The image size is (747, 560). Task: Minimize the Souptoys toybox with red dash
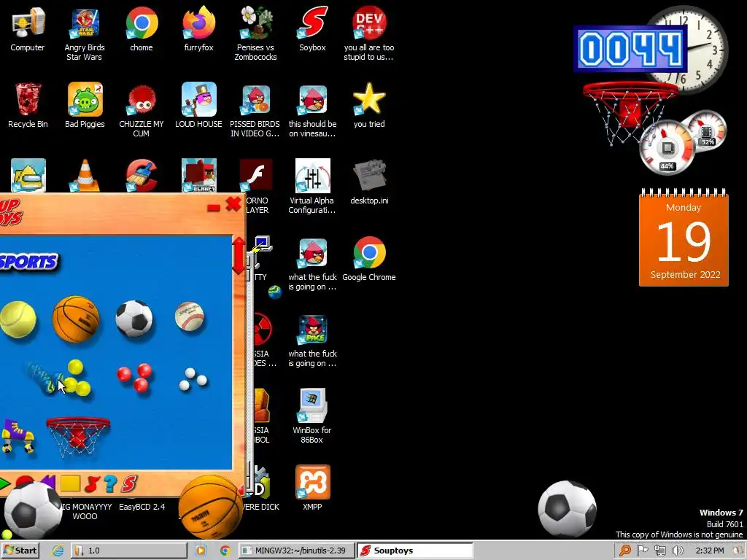214,208
